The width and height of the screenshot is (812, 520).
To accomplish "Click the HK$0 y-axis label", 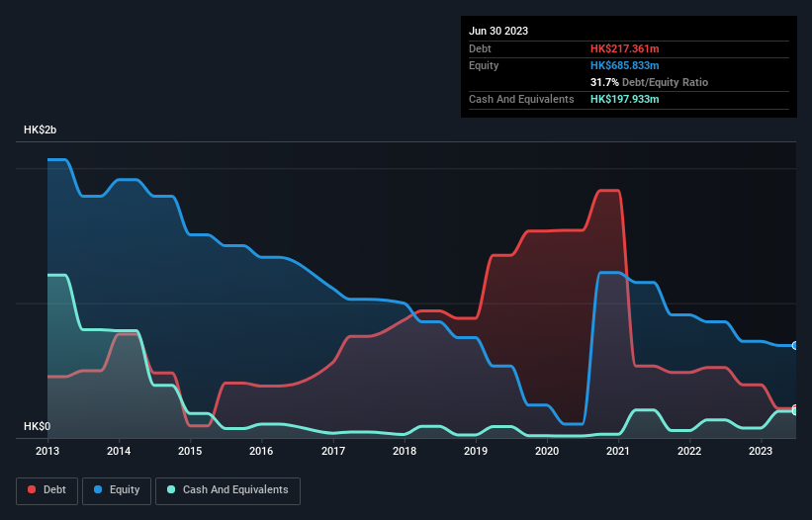I will [37, 426].
